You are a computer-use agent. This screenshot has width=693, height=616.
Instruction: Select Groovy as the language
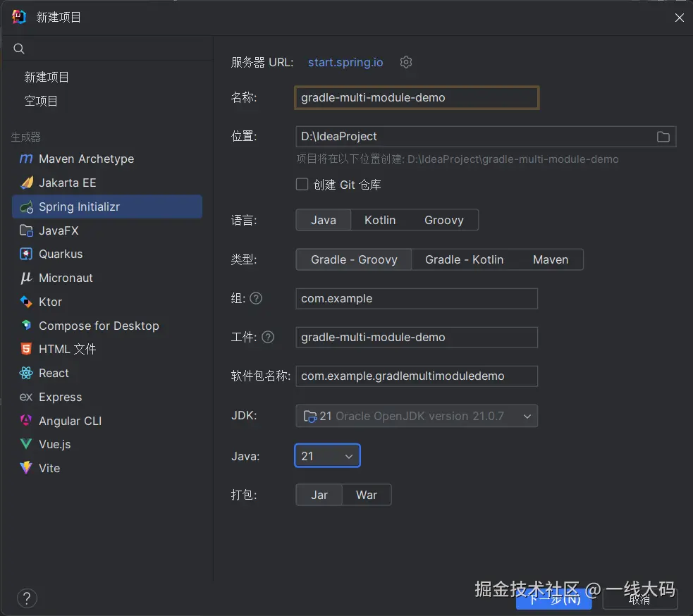point(443,220)
